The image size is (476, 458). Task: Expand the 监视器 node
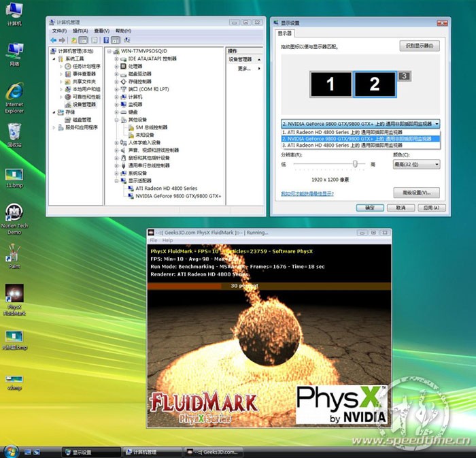[116, 105]
